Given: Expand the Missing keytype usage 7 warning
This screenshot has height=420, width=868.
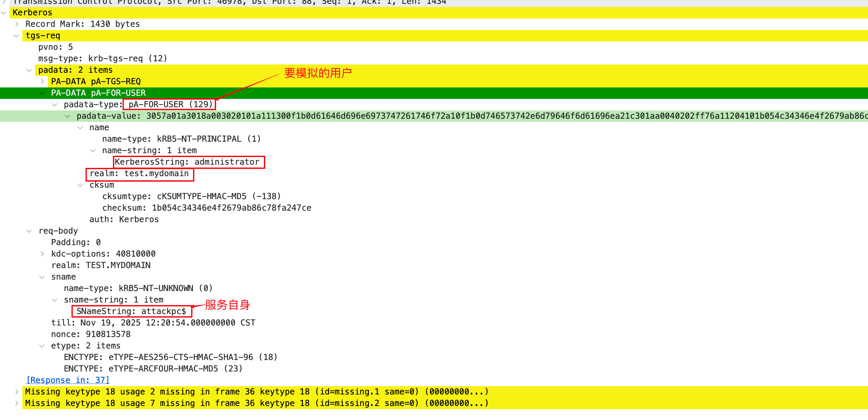Looking at the screenshot, I should point(17,403).
